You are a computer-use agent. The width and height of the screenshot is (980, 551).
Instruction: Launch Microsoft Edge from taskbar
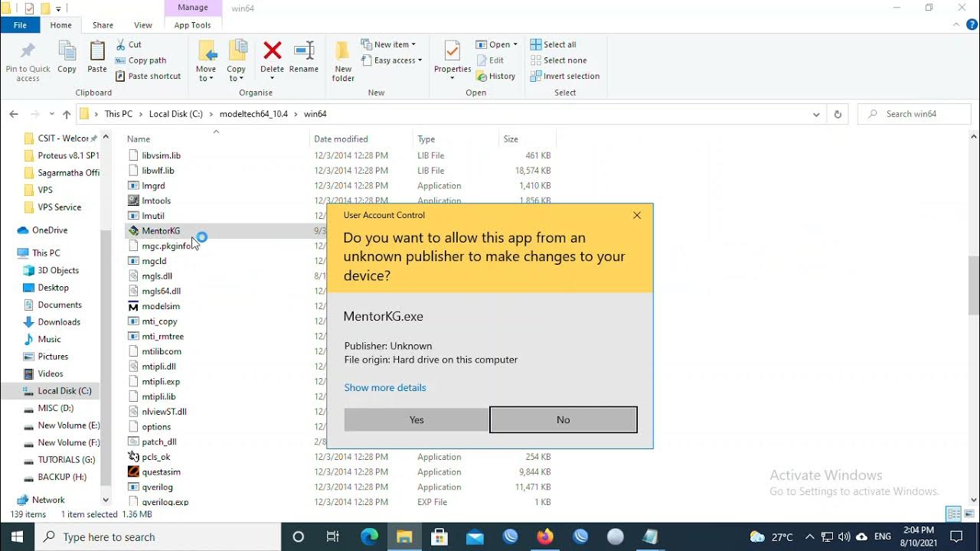pyautogui.click(x=369, y=536)
